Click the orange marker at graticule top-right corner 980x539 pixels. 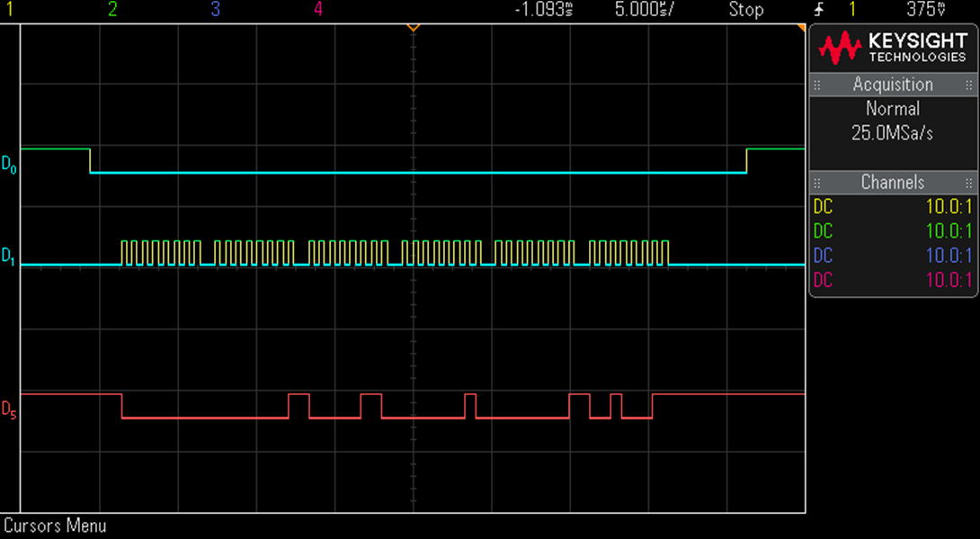pyautogui.click(x=801, y=28)
